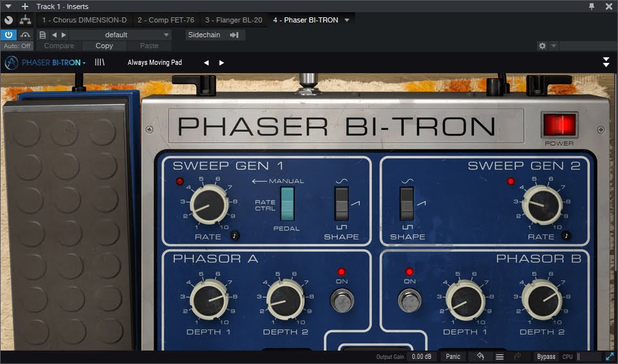The image size is (618, 364).
Task: Switch to the 2 - Comp FET-76 tab
Action: click(166, 20)
